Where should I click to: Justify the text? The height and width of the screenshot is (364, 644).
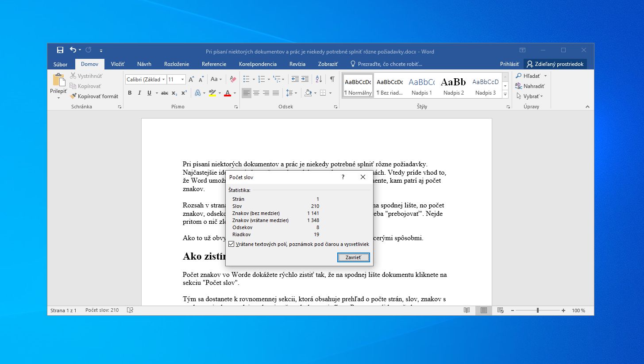(x=276, y=93)
